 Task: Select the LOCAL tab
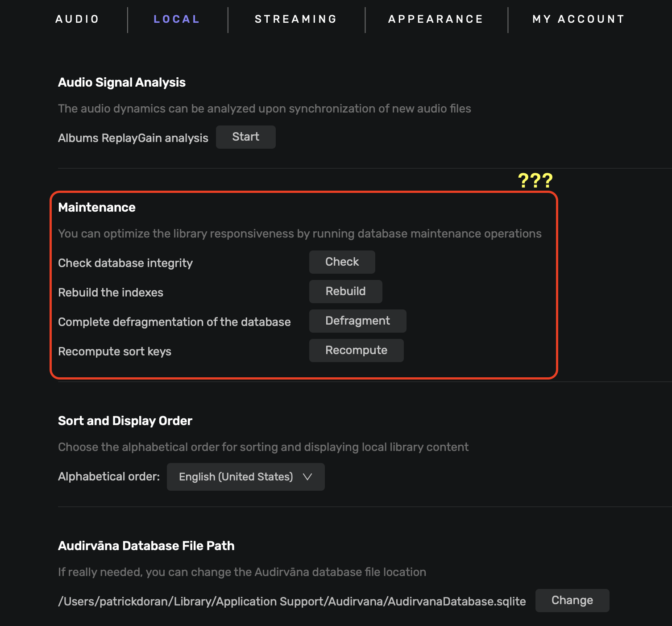pyautogui.click(x=177, y=19)
